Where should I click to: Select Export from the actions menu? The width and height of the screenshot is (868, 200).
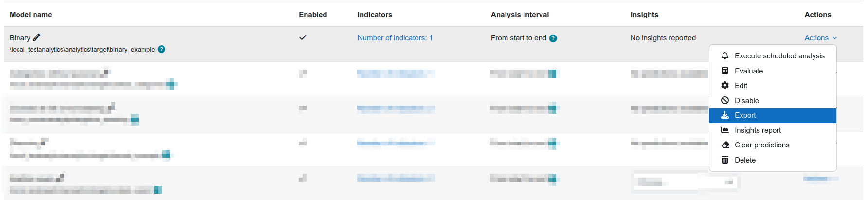(x=773, y=115)
